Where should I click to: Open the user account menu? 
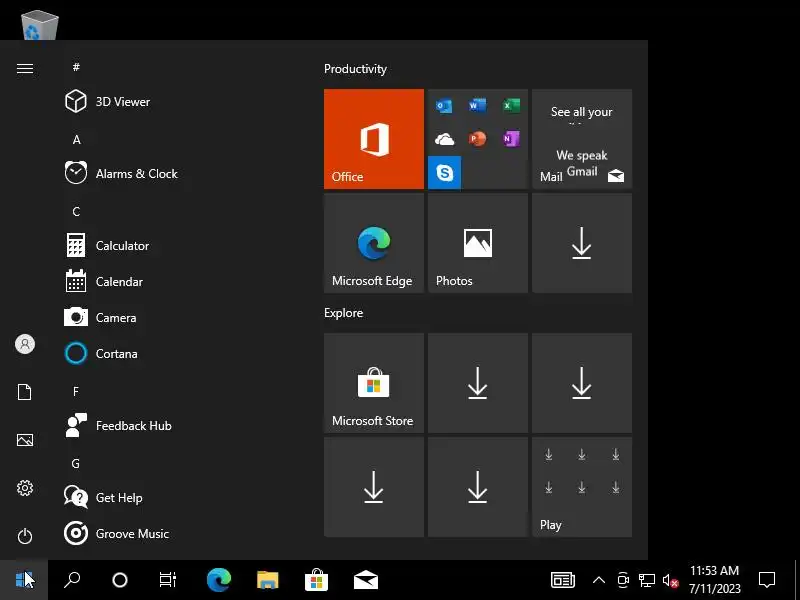pos(24,344)
